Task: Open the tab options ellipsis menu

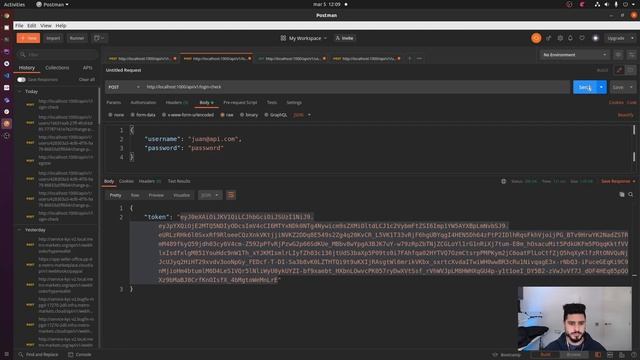Action: click(419, 58)
